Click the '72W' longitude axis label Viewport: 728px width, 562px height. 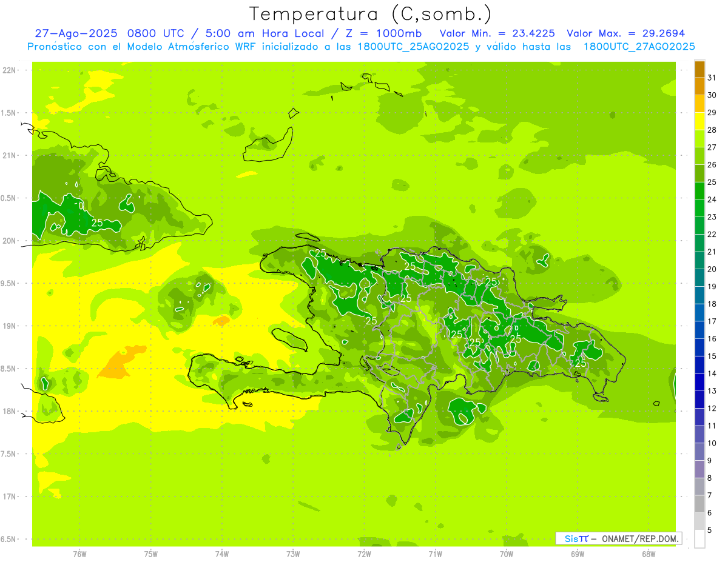click(x=364, y=554)
